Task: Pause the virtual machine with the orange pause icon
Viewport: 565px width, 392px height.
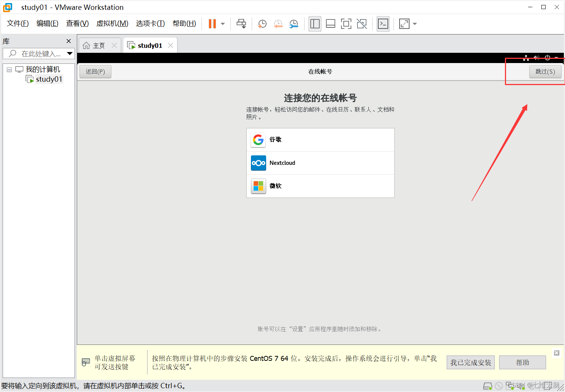Action: click(212, 24)
